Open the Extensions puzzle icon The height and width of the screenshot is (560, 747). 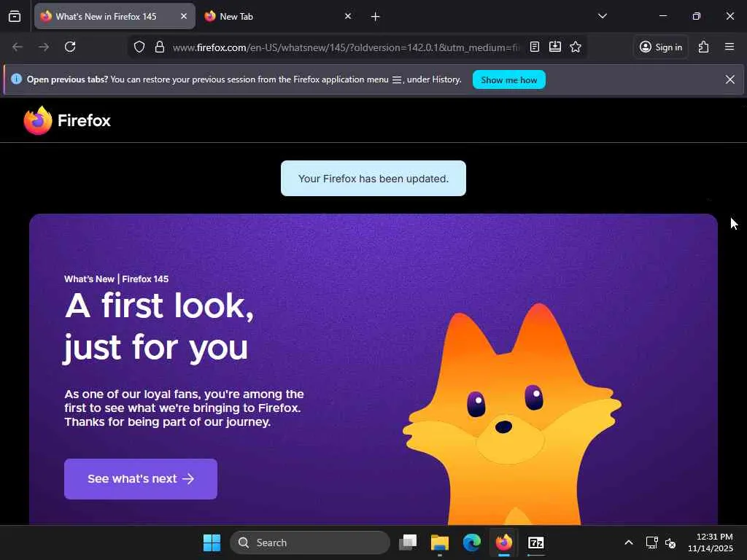click(x=704, y=47)
